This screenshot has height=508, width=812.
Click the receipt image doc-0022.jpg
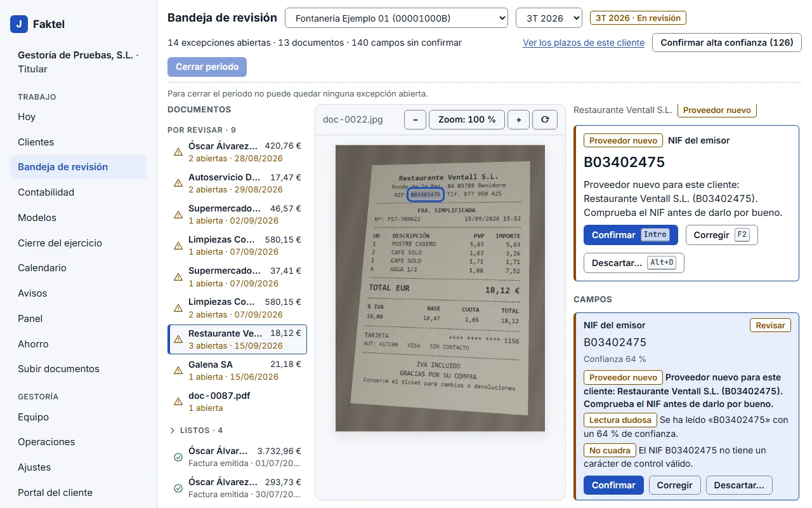(440, 288)
